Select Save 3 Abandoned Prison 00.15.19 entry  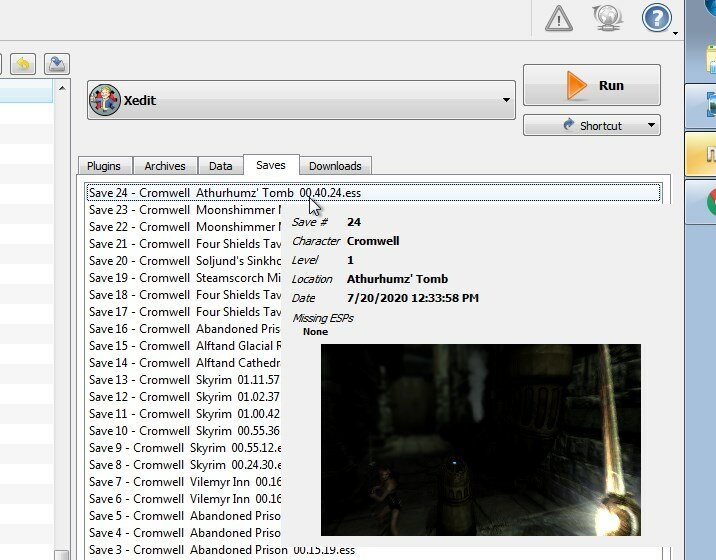coord(373,549)
